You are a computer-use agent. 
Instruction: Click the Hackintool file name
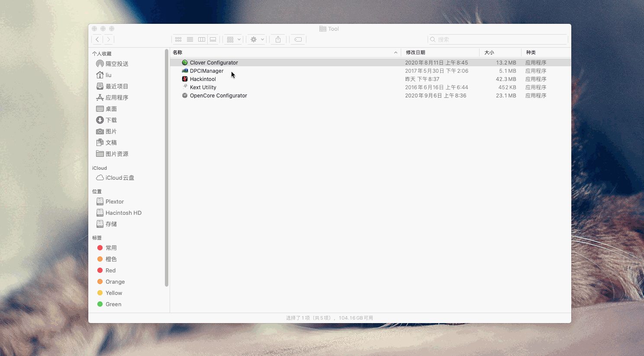point(203,79)
